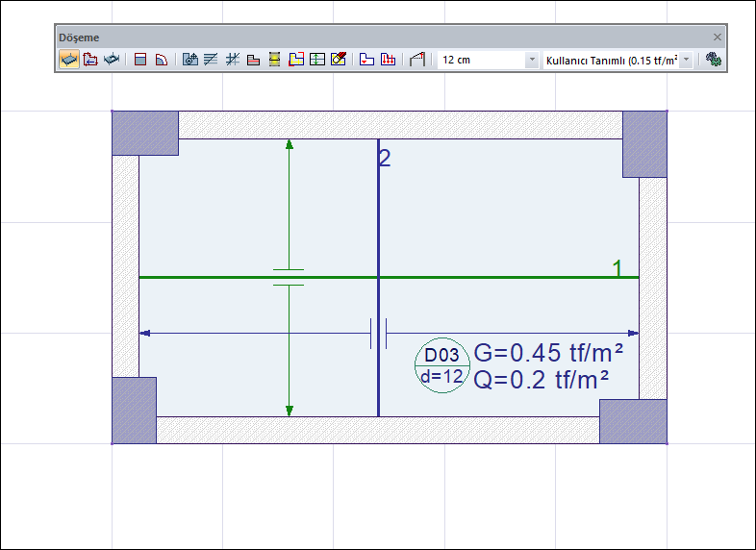
Task: Click the slab erase tool with eraser
Action: pos(339,60)
